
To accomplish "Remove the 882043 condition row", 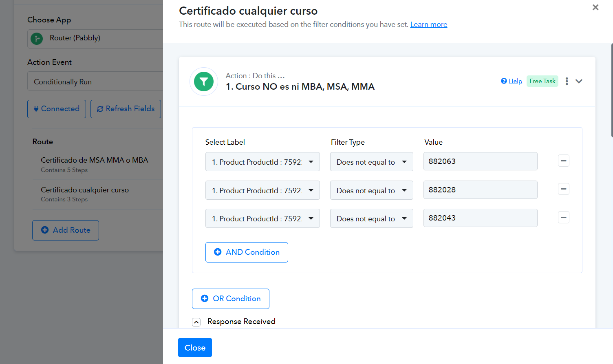I will (x=563, y=217).
